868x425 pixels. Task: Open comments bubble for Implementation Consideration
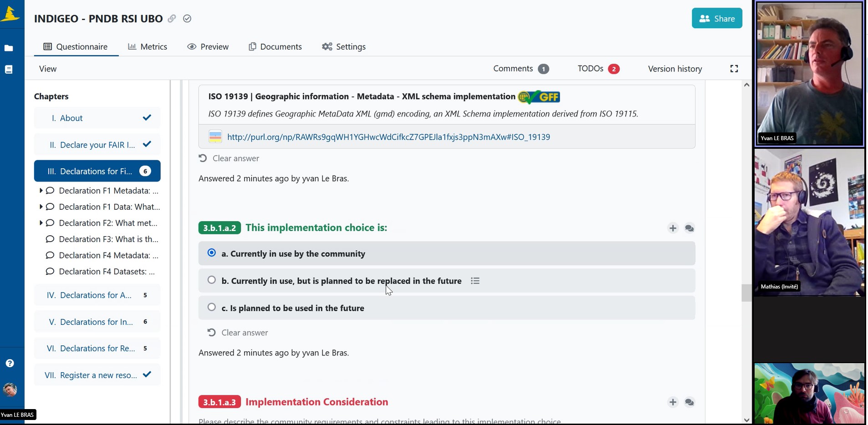[x=689, y=402]
